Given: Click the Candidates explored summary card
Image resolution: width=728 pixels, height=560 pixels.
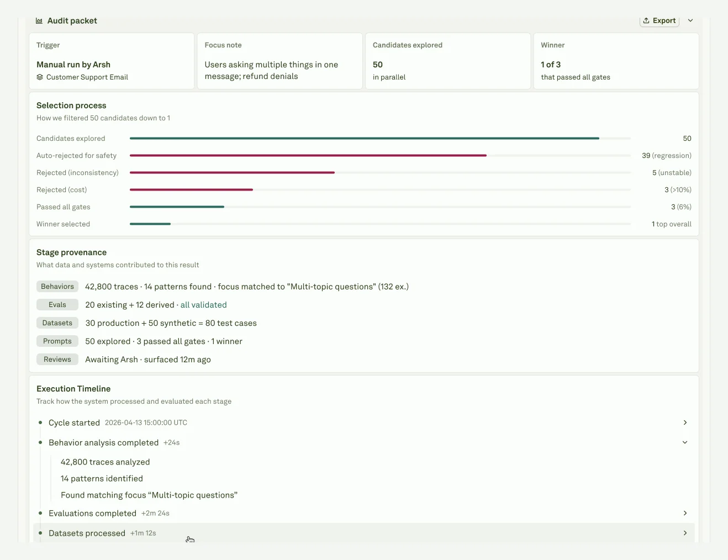Looking at the screenshot, I should click(x=448, y=61).
